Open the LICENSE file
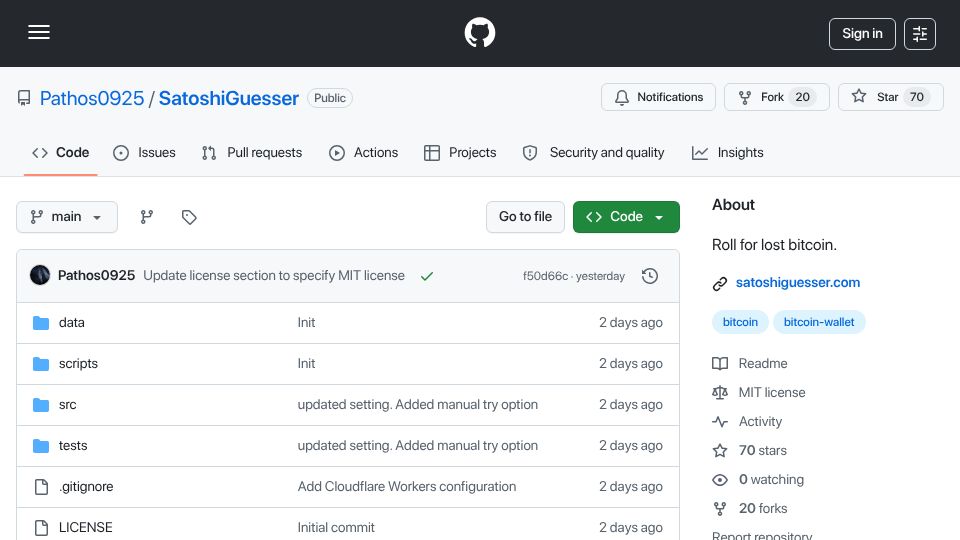Viewport: 960px width, 540px height. point(86,528)
